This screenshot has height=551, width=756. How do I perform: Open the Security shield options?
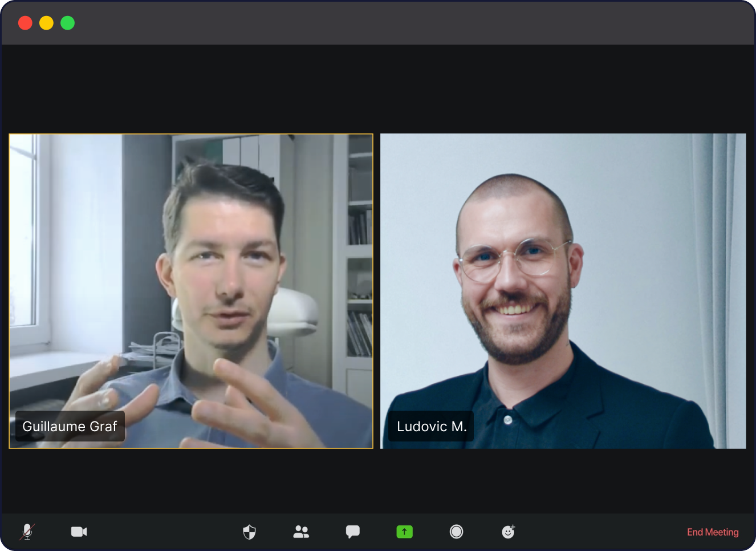(249, 532)
